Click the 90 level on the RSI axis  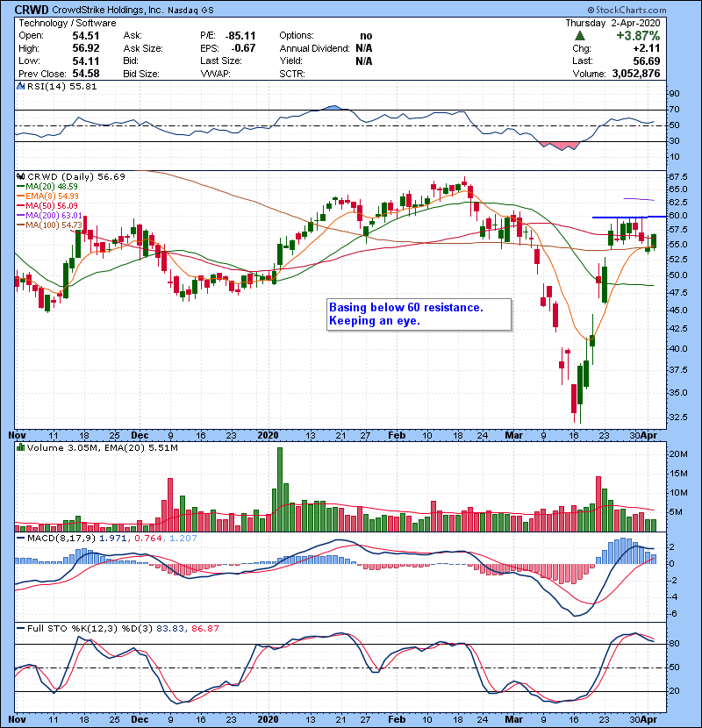point(674,94)
